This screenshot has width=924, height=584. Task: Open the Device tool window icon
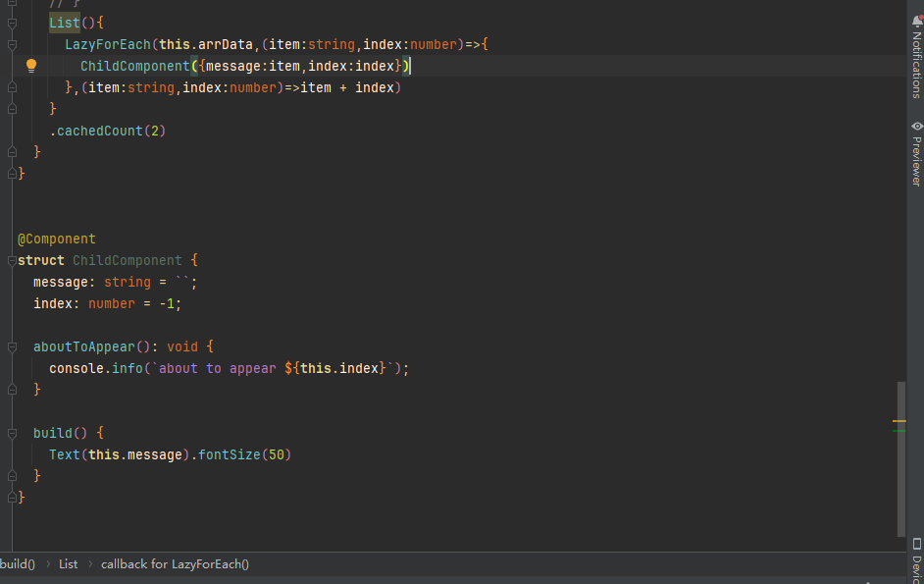[916, 544]
